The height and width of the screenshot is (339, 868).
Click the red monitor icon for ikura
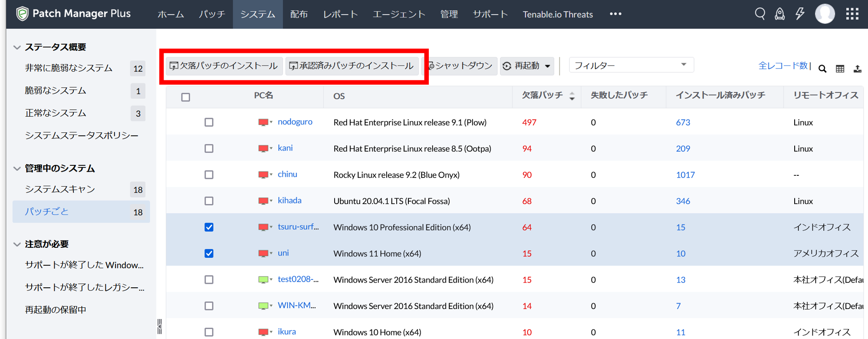pyautogui.click(x=263, y=332)
